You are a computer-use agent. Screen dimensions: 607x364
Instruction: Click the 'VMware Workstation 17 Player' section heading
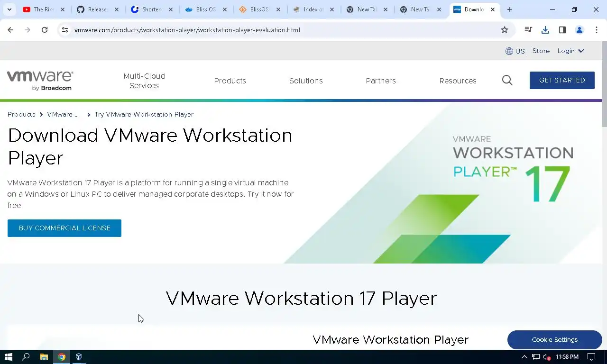click(x=301, y=298)
